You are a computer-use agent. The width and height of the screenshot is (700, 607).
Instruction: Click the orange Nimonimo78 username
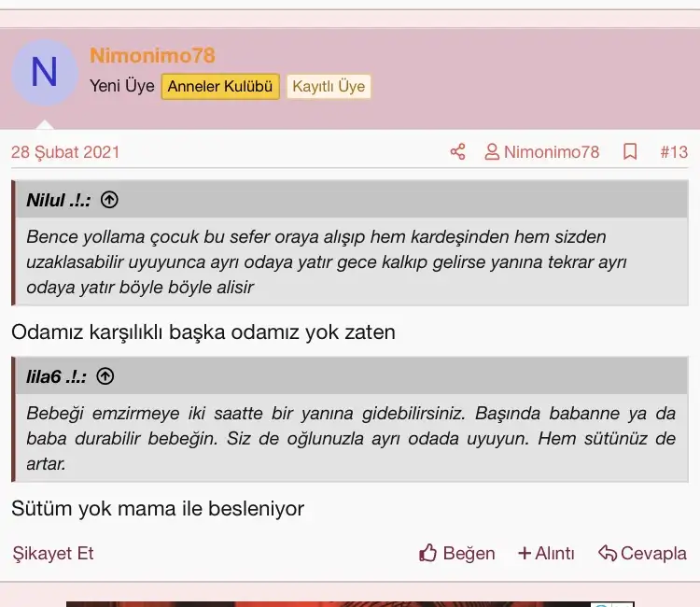(152, 56)
